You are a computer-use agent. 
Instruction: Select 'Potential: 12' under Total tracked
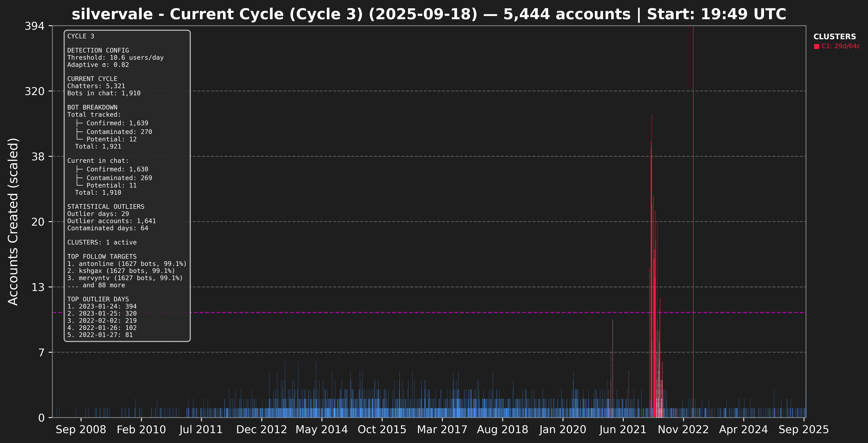point(112,139)
